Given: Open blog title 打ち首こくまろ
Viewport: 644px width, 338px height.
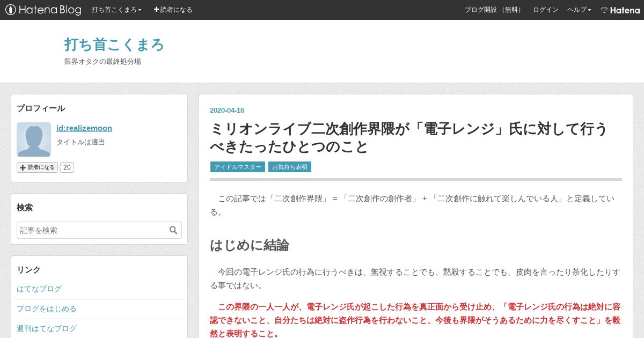Looking at the screenshot, I should (114, 45).
